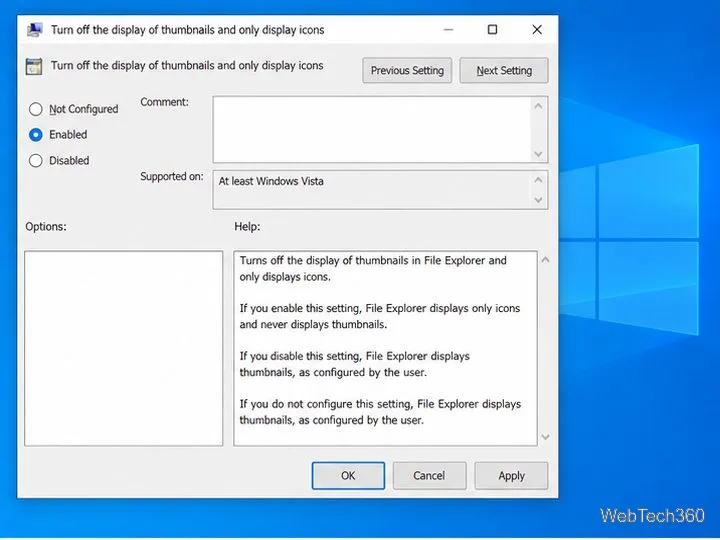Click the Cancel button

tap(429, 475)
